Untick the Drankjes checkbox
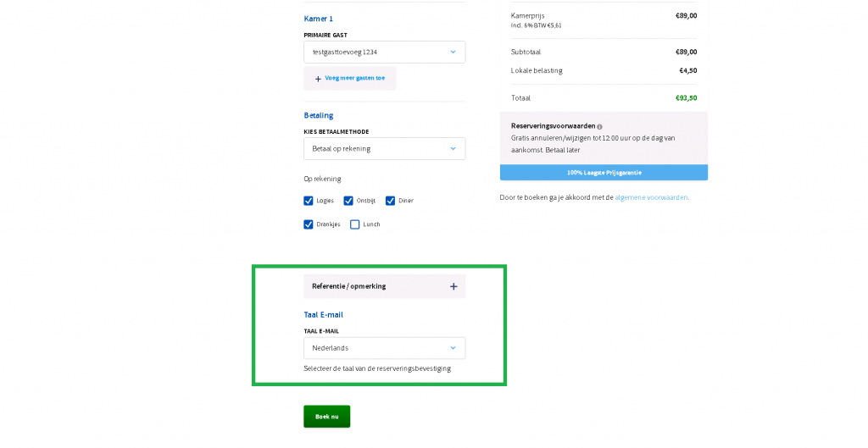Viewport: 868px width, 448px height. pos(309,224)
